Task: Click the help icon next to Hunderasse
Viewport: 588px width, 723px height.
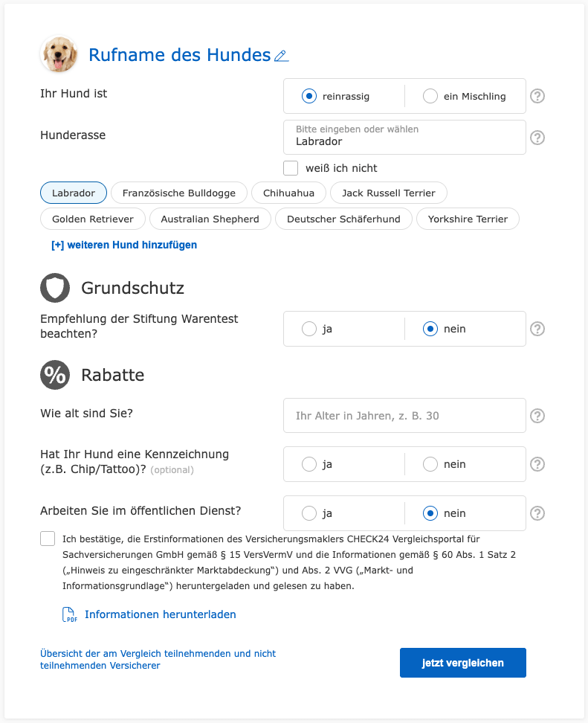Action: (537, 138)
